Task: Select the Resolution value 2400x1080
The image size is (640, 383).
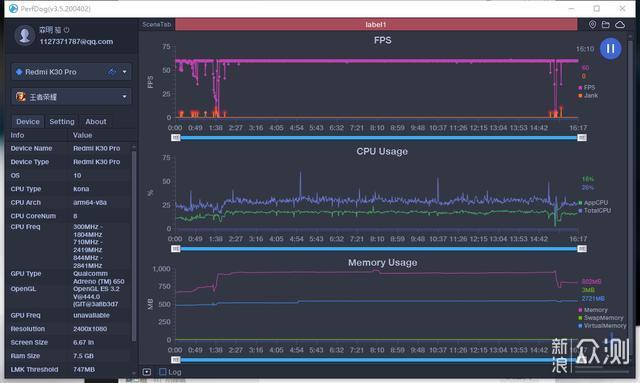Action: pos(91,329)
